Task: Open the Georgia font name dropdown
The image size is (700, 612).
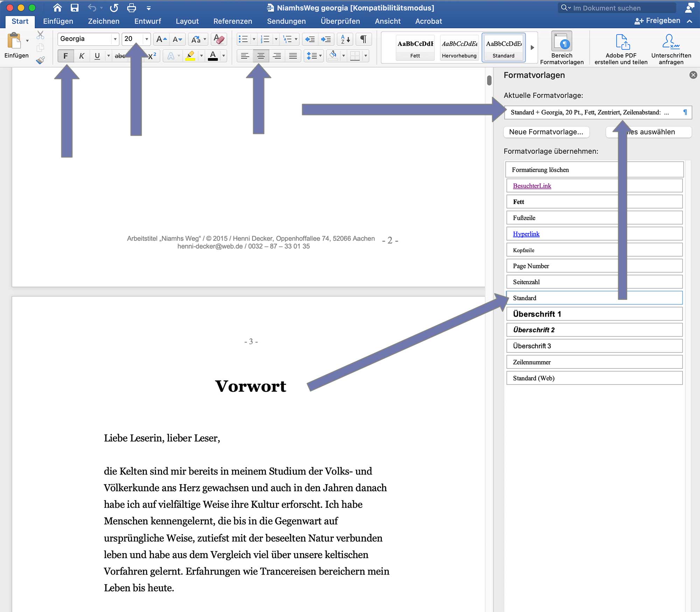Action: tap(115, 39)
